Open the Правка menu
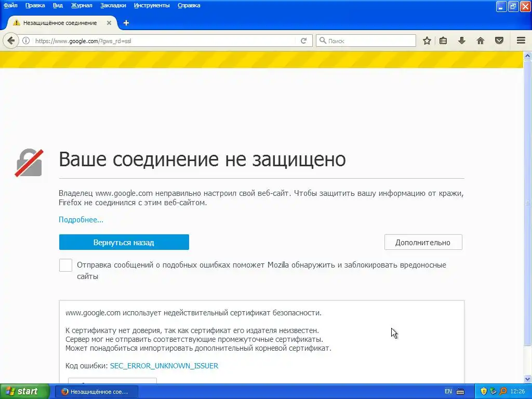This screenshot has height=399, width=532. click(35, 5)
